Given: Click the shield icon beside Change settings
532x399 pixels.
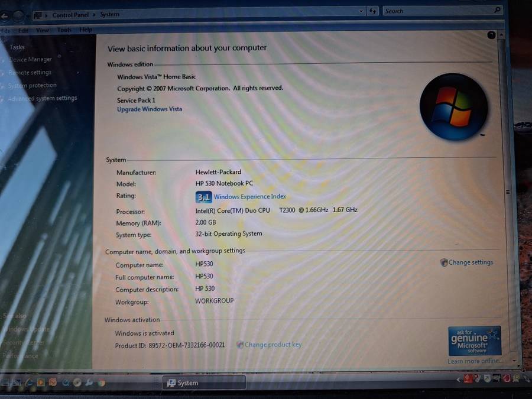Looking at the screenshot, I should (x=444, y=262).
